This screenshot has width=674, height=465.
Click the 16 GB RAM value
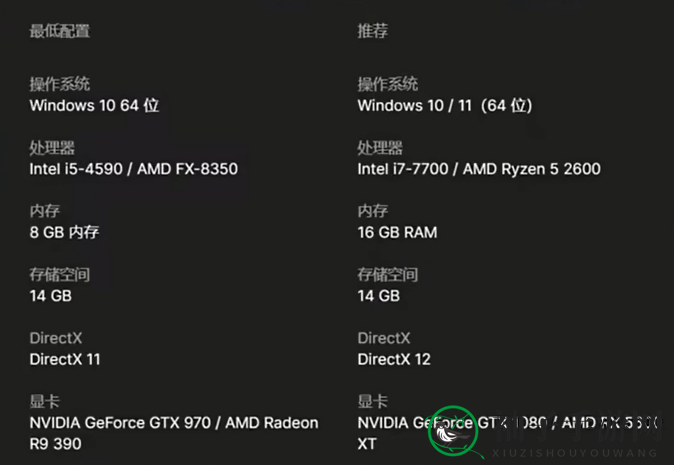(397, 232)
